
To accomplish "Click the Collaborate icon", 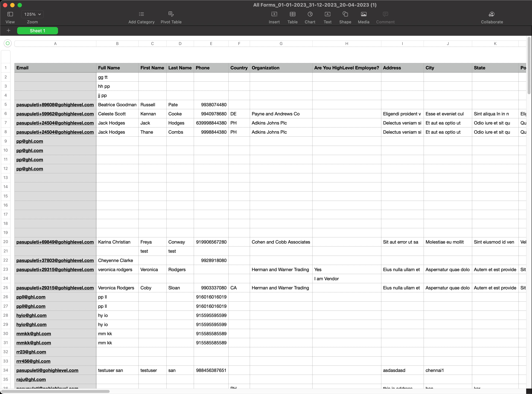I will click(x=492, y=14).
